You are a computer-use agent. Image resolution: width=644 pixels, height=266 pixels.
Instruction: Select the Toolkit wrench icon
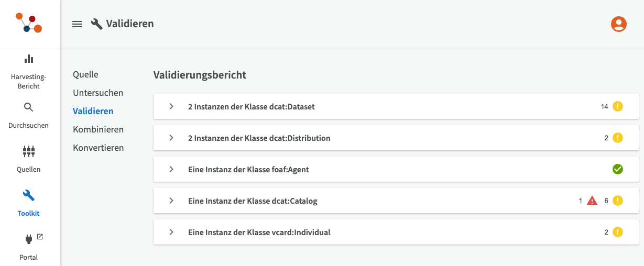pos(29,196)
